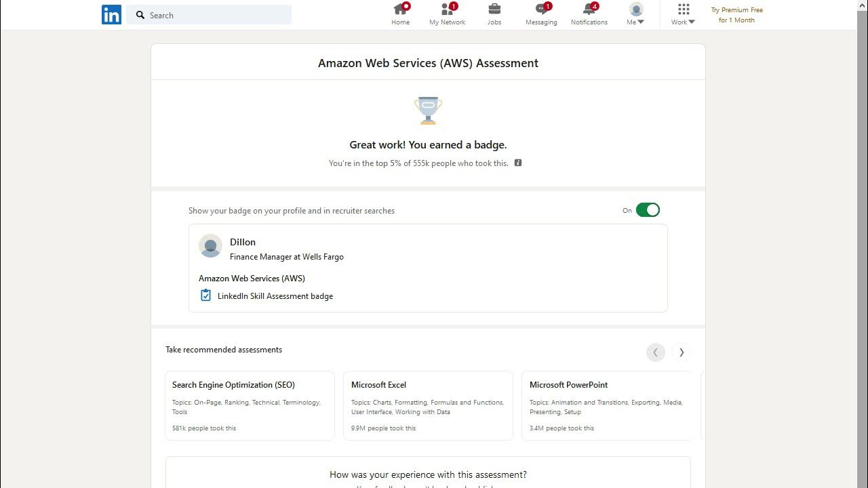Open the Jobs briefcase icon
This screenshot has height=488, width=868.
point(494,9)
